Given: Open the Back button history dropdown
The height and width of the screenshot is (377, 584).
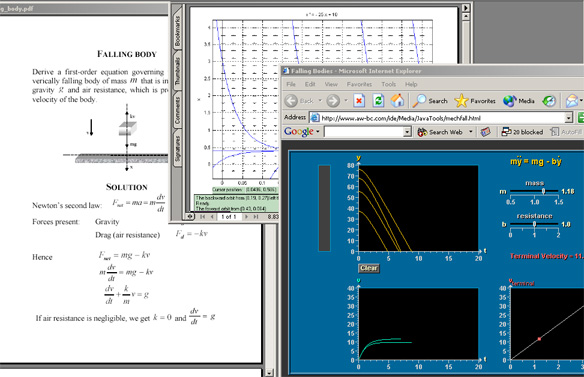Looking at the screenshot, I should point(320,101).
